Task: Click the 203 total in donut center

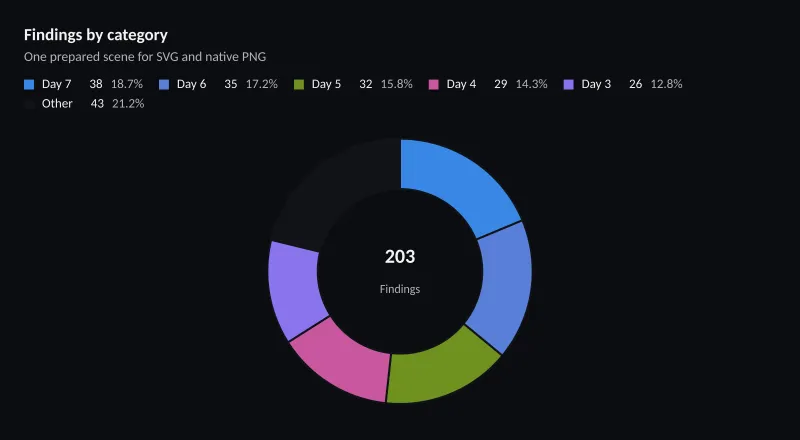Action: click(x=400, y=257)
